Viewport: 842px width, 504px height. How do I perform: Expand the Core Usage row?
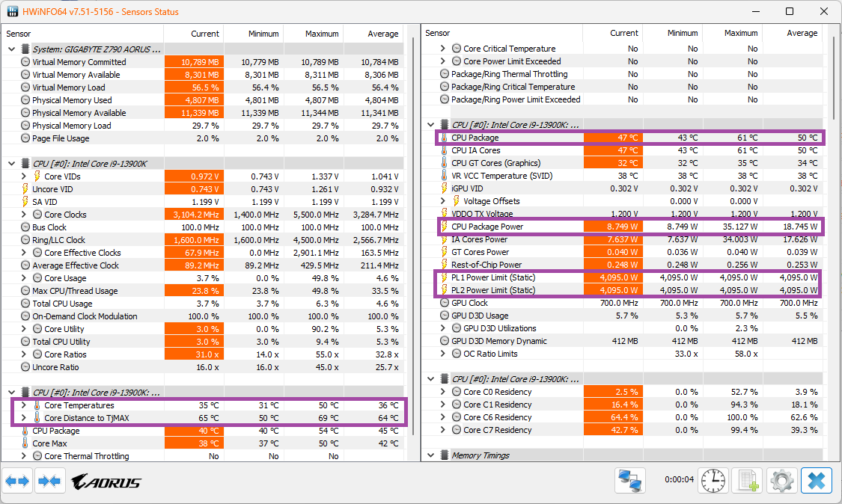coord(24,278)
